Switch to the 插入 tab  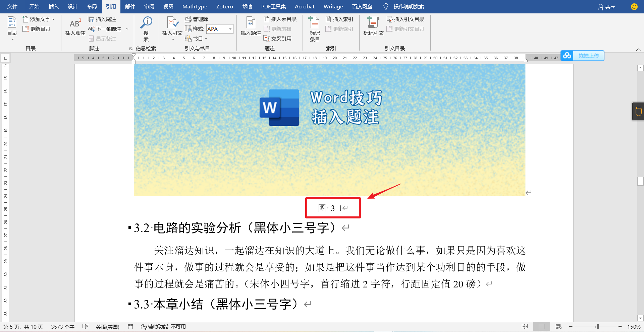coord(53,7)
